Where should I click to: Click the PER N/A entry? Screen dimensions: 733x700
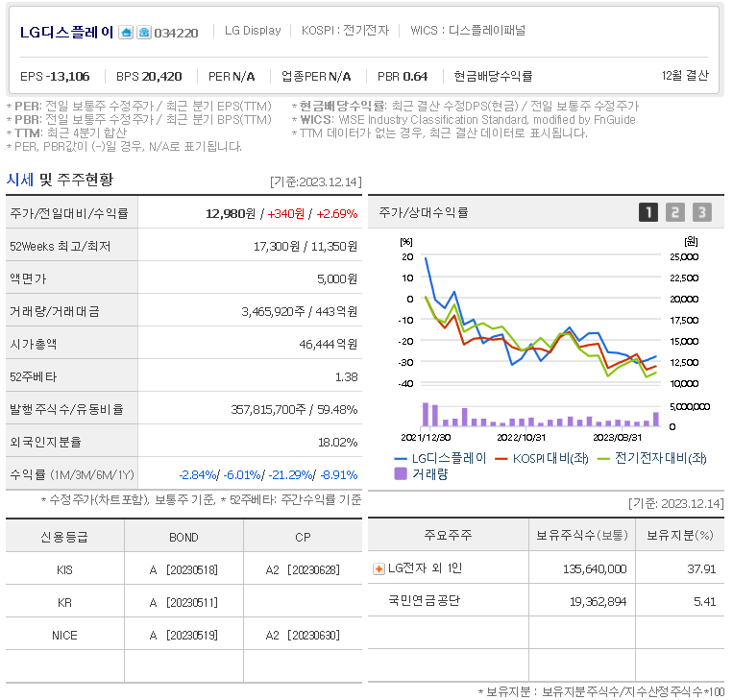click(232, 77)
